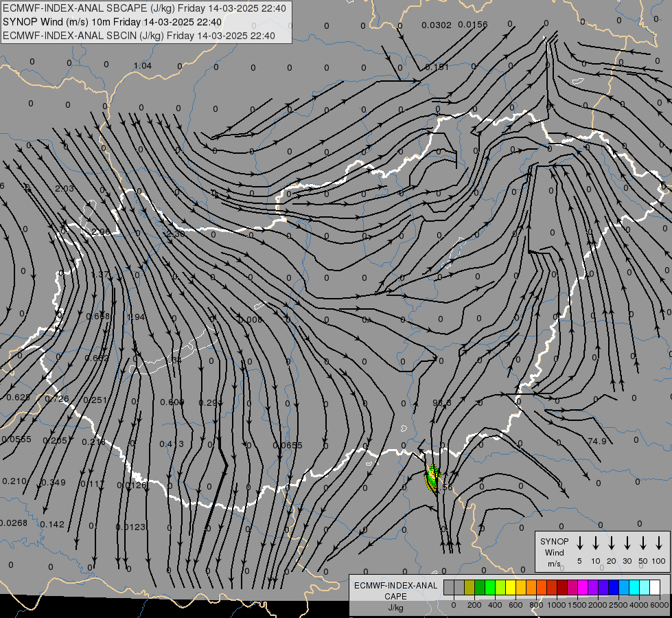Click the map value 0.0302
The width and height of the screenshot is (672, 618).
click(x=437, y=25)
